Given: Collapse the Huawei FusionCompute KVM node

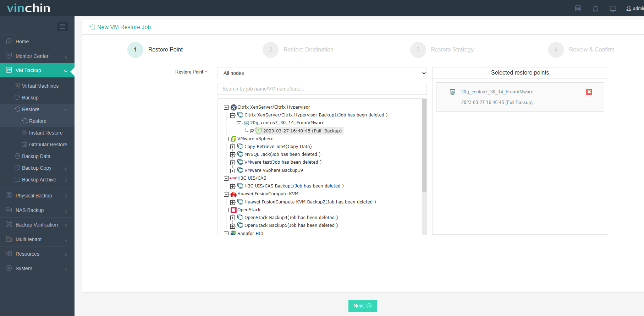Looking at the screenshot, I should coord(226,194).
